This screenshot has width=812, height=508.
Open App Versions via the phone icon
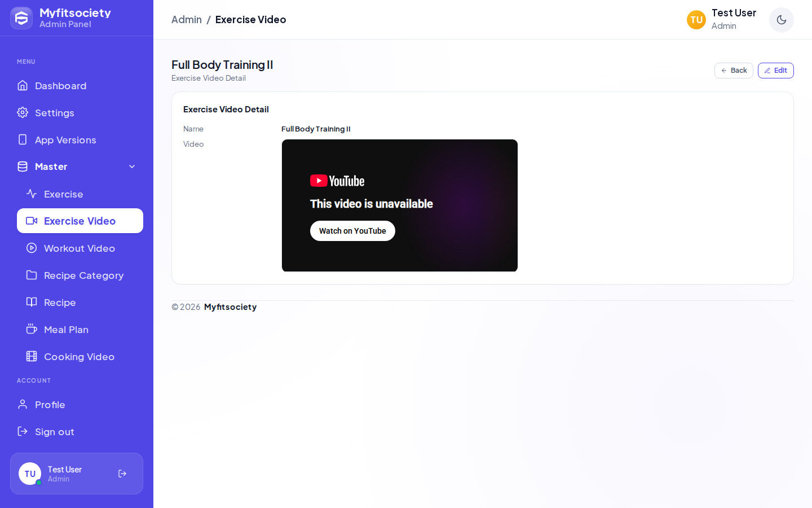pos(23,139)
